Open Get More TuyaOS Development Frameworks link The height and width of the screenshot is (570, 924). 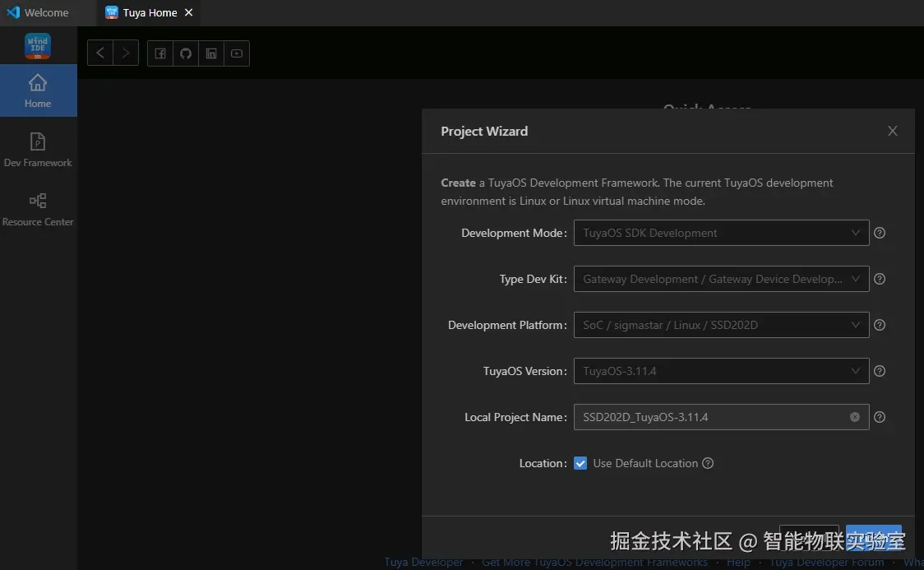[594, 563]
